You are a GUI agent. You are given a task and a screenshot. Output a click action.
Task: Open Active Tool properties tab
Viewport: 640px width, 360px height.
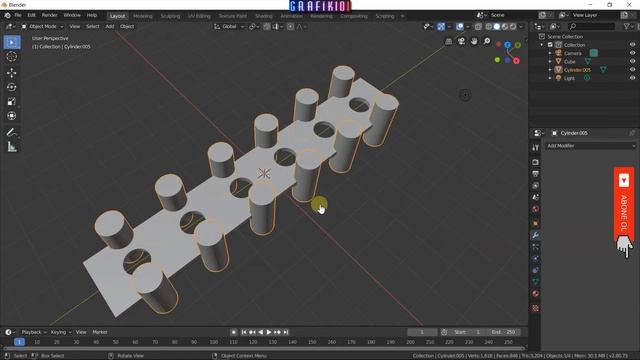(536, 148)
